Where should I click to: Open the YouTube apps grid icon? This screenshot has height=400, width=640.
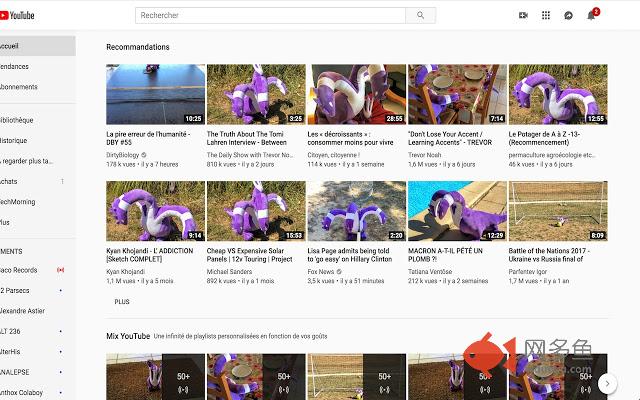click(x=546, y=16)
